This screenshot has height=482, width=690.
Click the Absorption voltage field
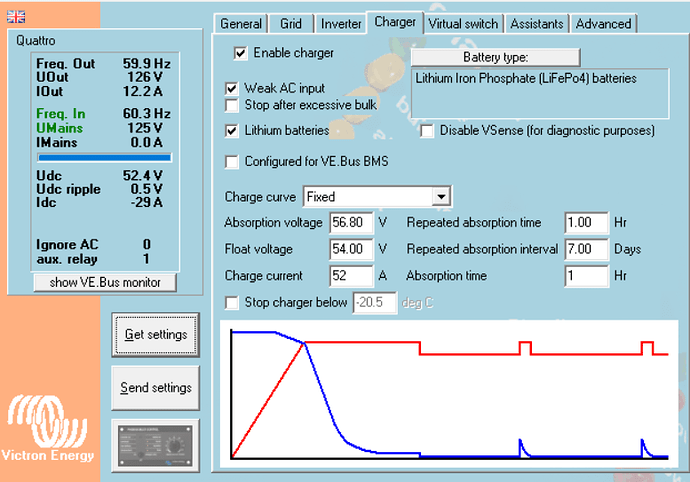pos(351,222)
